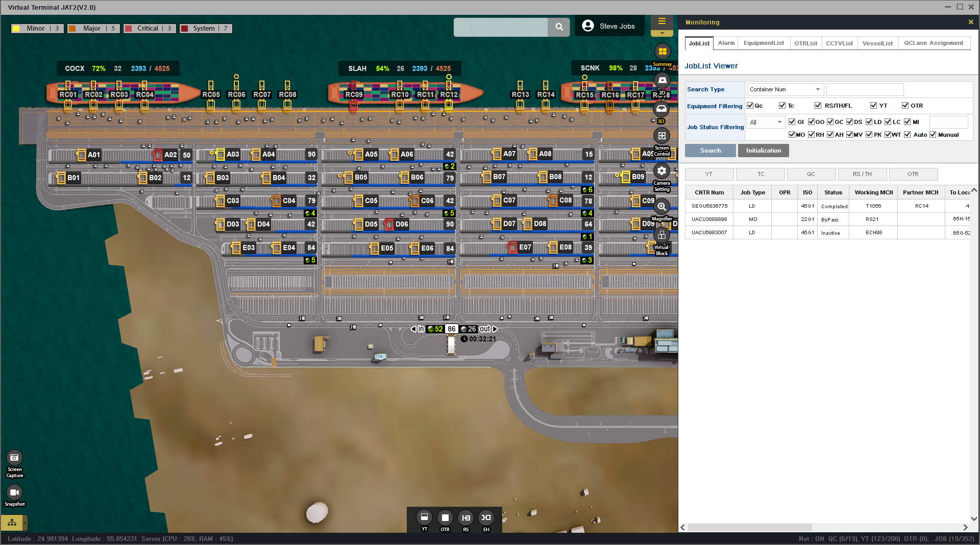Expand the All job status dropdown

pyautogui.click(x=765, y=122)
